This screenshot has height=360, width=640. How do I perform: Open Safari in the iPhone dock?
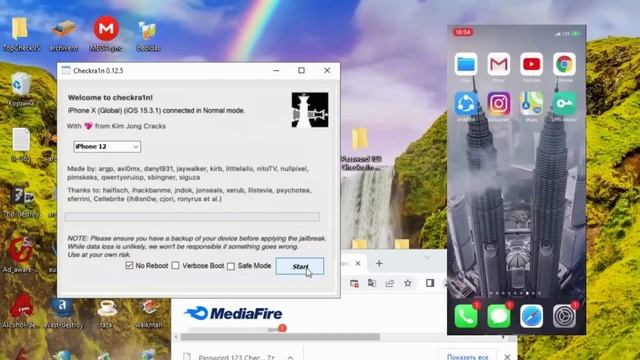tap(531, 316)
